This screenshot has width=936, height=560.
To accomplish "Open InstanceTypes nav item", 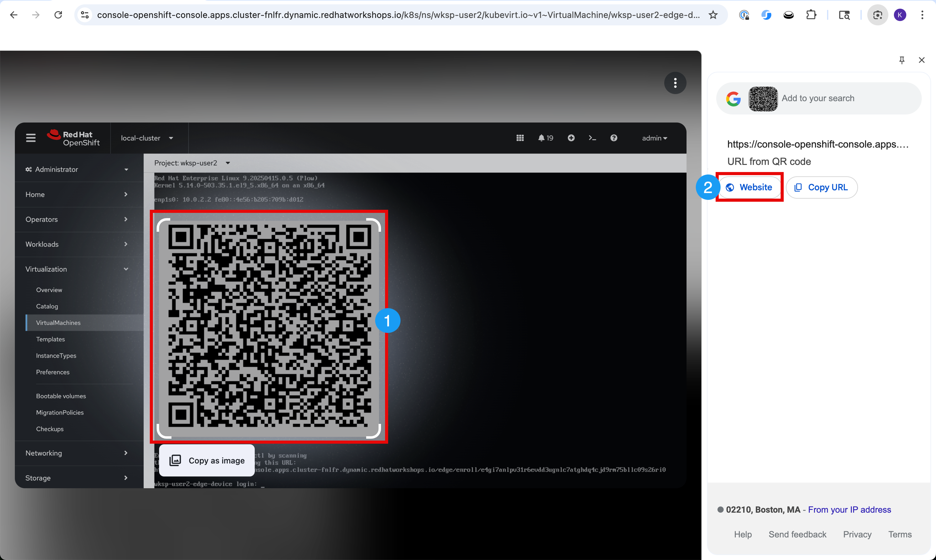I will point(56,355).
